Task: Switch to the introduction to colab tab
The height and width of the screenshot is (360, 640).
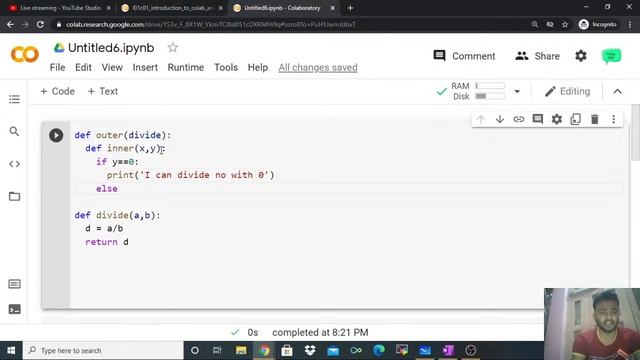Action: (173, 8)
